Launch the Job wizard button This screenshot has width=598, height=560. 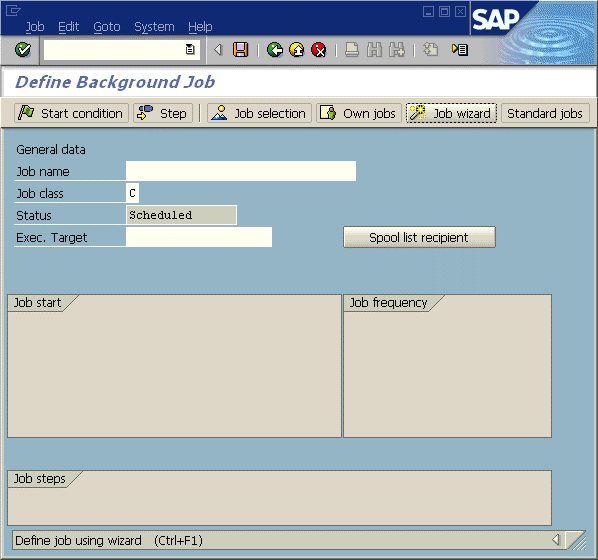coord(451,113)
